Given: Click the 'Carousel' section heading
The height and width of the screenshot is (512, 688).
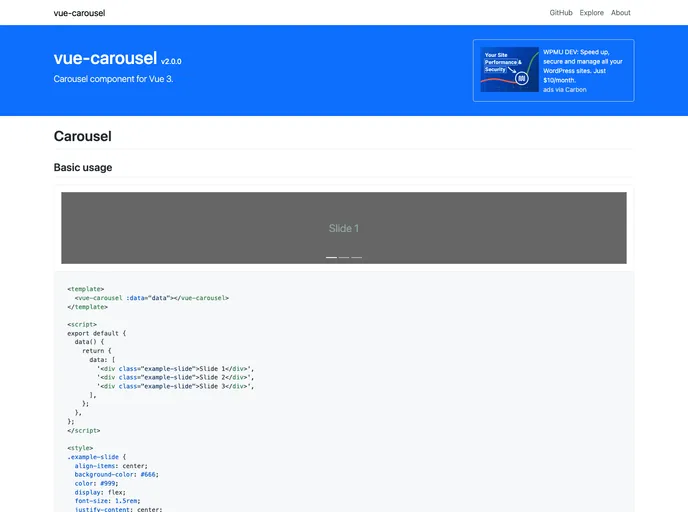Looking at the screenshot, I should coord(82,136).
